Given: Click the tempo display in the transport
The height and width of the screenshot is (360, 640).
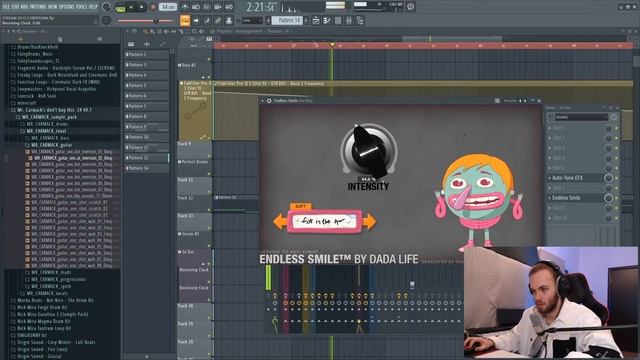Looking at the screenshot, I should (168, 7).
